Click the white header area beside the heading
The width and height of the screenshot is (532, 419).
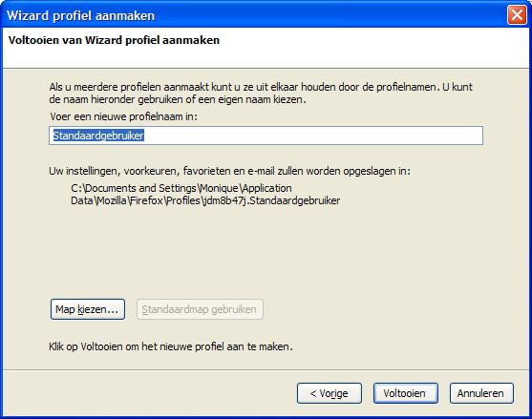tap(373, 48)
